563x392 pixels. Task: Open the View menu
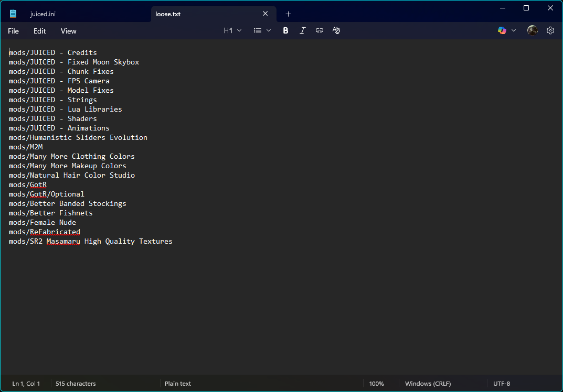[68, 31]
